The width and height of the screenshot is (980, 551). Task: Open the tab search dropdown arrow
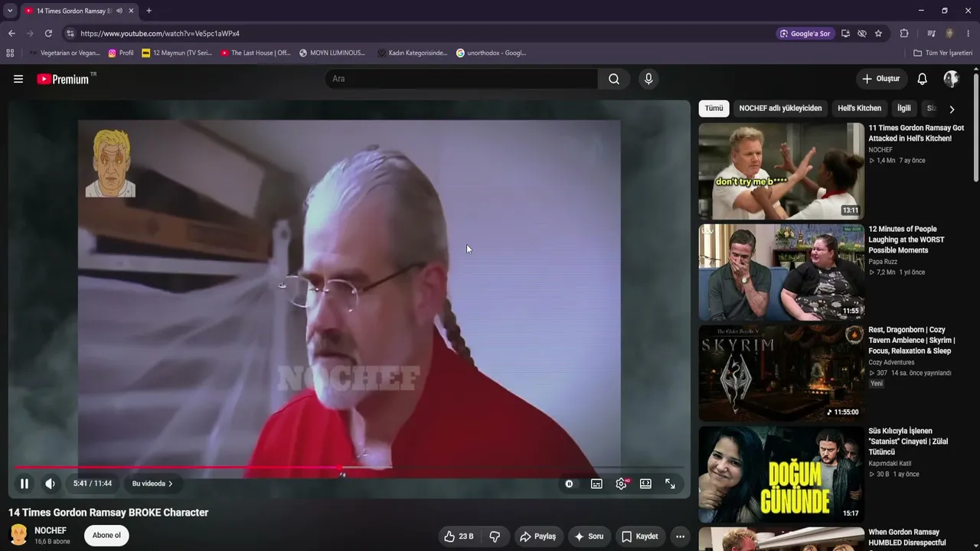pyautogui.click(x=10, y=11)
